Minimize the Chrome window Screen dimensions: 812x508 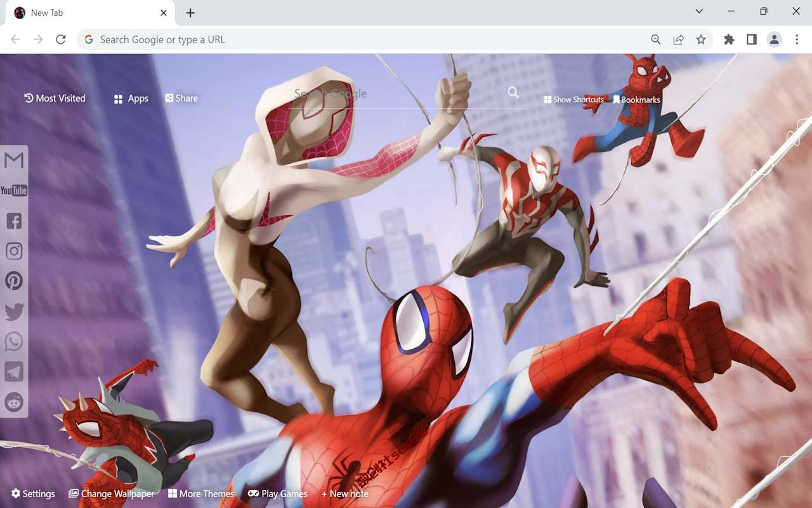731,11
